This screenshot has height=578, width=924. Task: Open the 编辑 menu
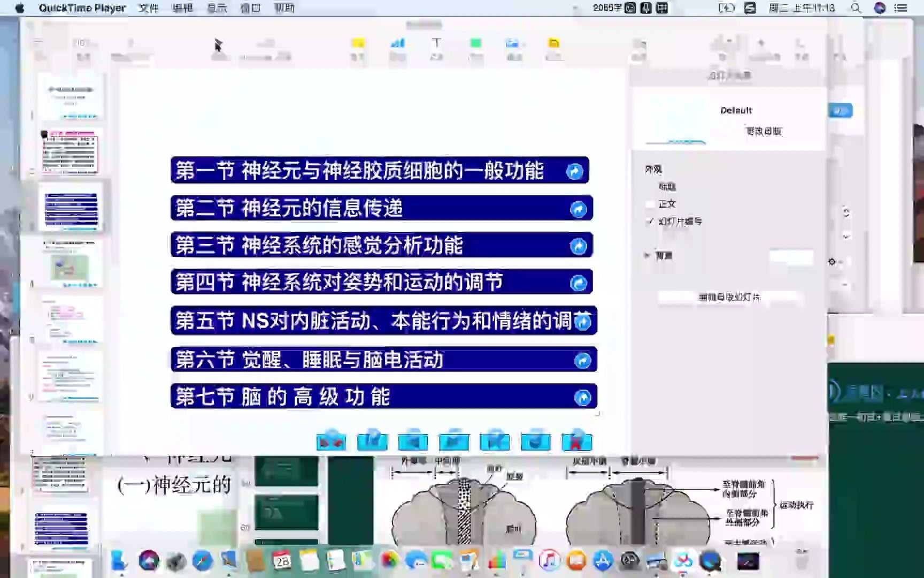pyautogui.click(x=183, y=8)
